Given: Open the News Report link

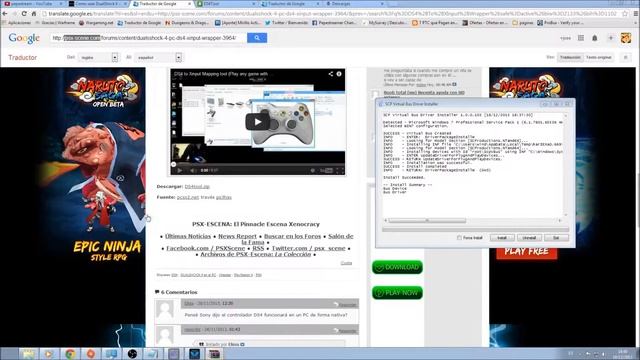Looking at the screenshot, I should [x=238, y=236].
